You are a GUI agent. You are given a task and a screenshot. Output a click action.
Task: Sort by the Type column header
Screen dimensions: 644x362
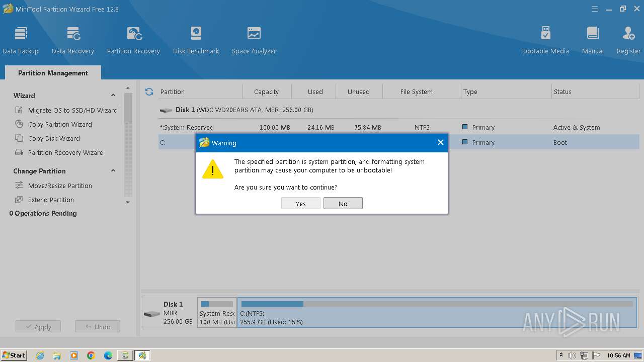pos(506,92)
